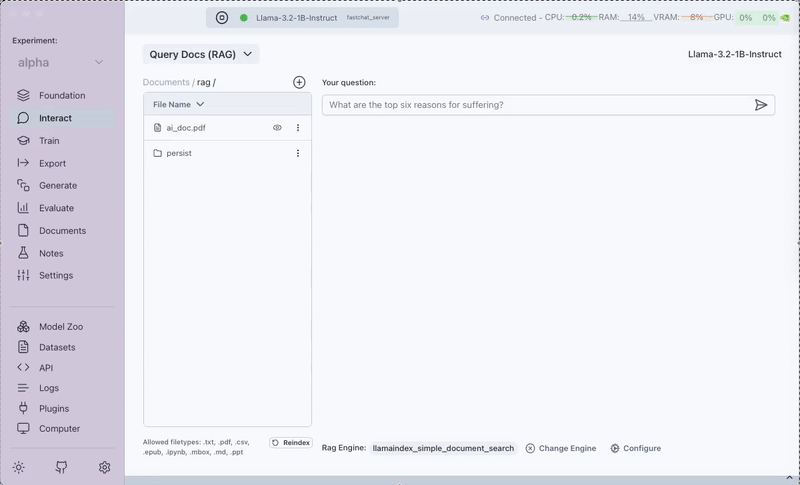This screenshot has width=800, height=485.
Task: Sort by the File Name column header
Action: coord(178,104)
